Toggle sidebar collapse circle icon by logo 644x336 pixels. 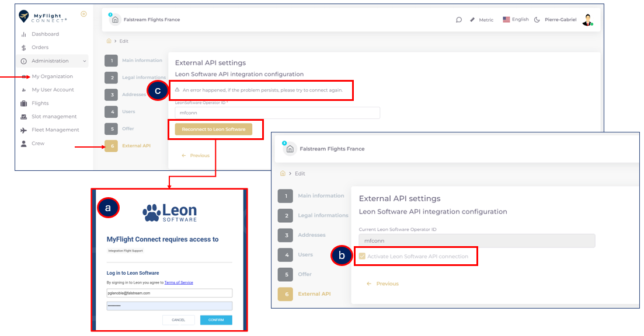click(83, 14)
